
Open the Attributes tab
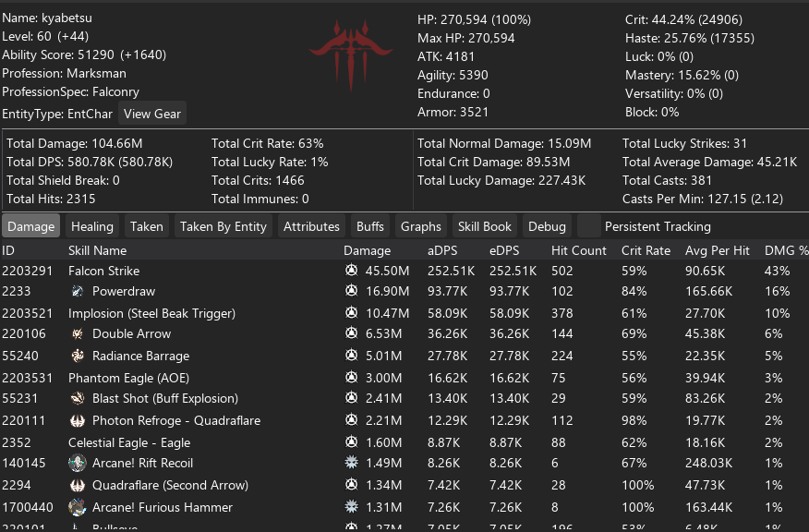(x=311, y=226)
